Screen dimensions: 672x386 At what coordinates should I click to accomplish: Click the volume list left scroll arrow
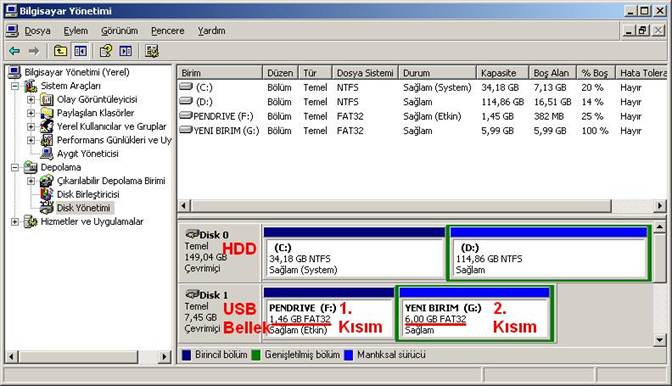(184, 206)
